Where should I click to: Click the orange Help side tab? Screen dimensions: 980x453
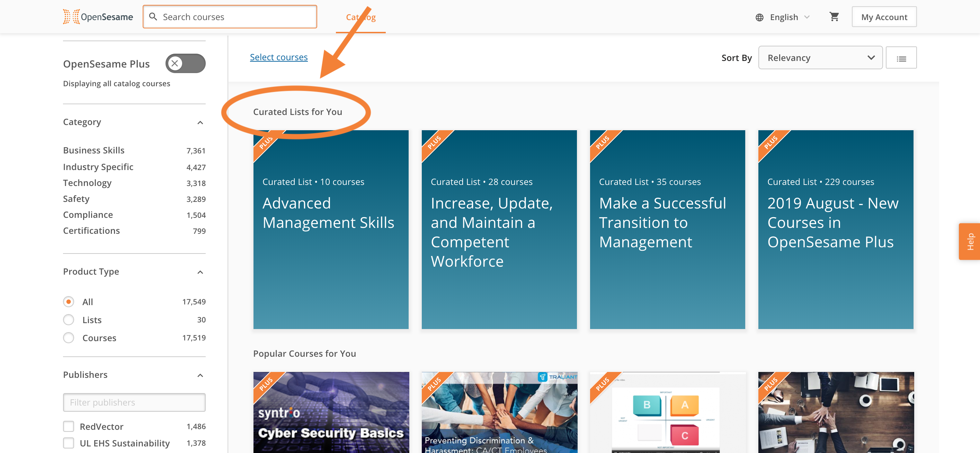coord(970,241)
